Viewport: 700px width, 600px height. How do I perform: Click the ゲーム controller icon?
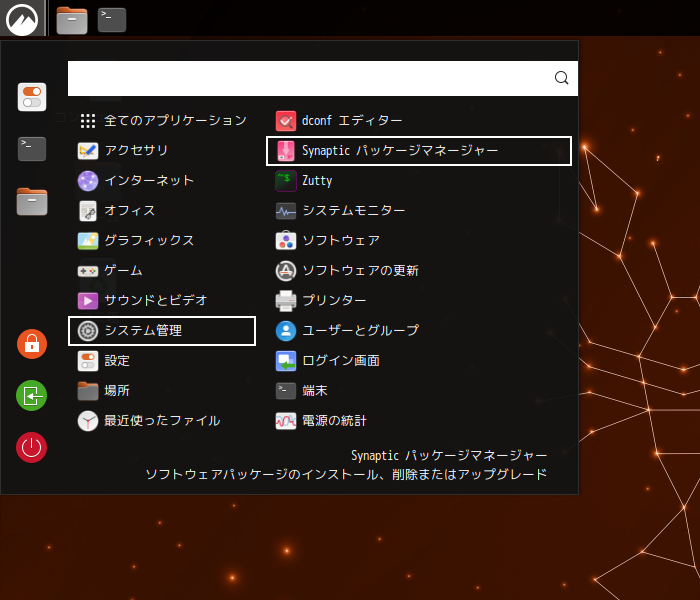click(88, 271)
